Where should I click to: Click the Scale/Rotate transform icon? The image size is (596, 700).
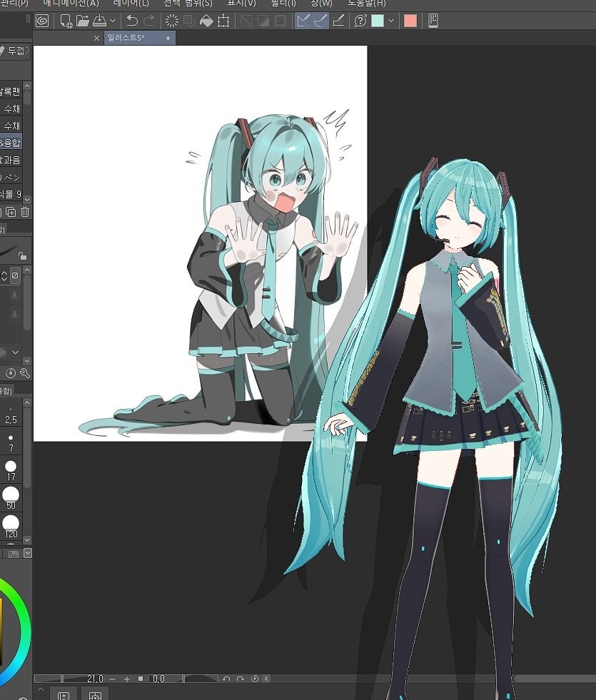(223, 21)
